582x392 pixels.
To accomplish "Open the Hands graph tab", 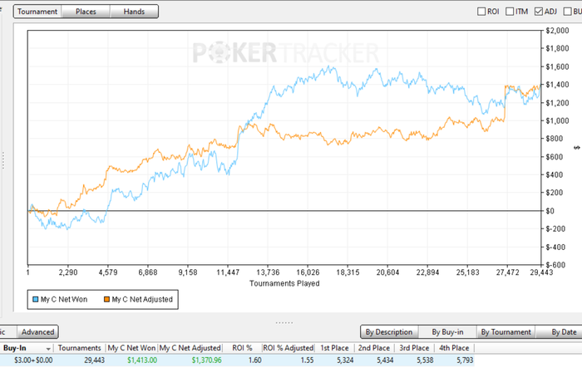I will (134, 12).
